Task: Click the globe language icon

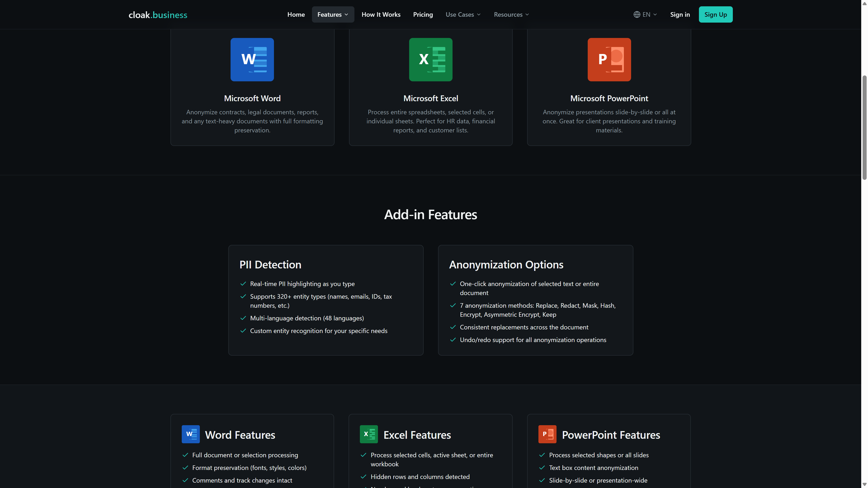Action: (x=637, y=14)
